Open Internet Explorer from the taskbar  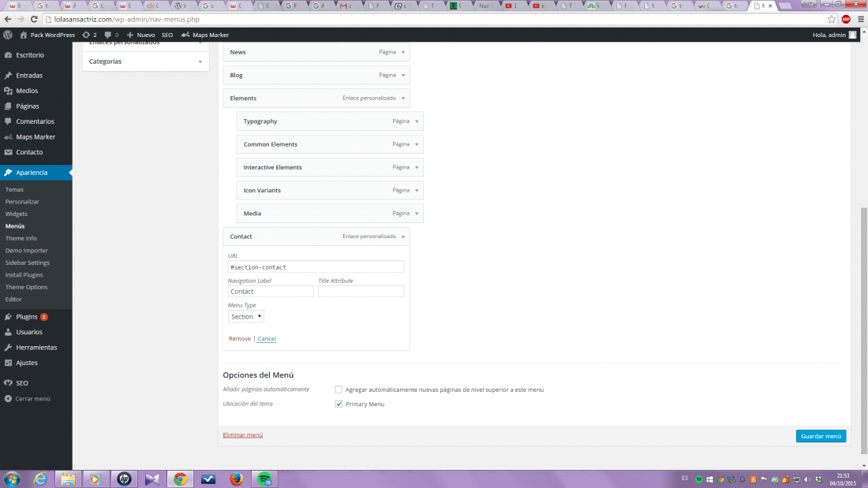coord(40,479)
